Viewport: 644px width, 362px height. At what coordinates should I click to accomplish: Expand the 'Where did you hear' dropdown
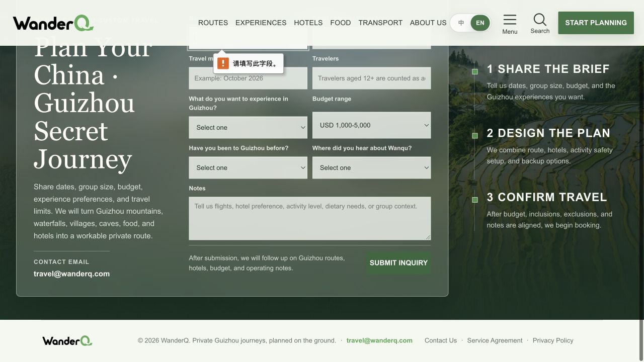[372, 168]
